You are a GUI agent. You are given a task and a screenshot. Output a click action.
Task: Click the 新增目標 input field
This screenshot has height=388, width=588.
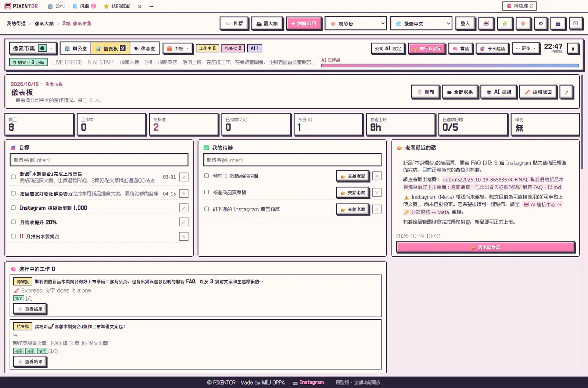pos(99,160)
